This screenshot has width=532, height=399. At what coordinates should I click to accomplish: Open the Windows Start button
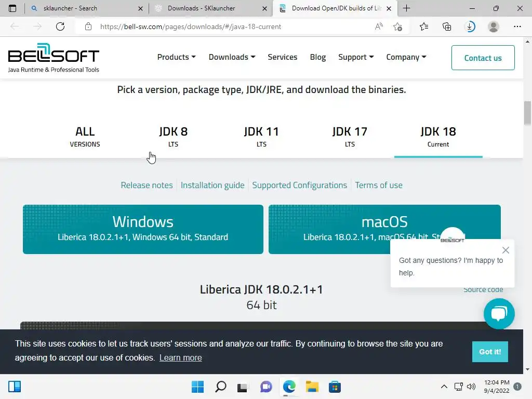(197, 387)
